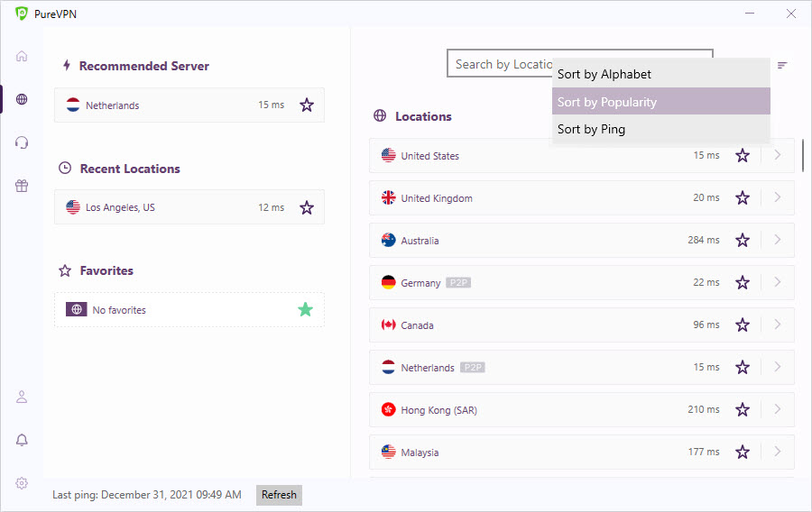Click 284 ms ping for Australia
The width and height of the screenshot is (812, 512).
pos(703,240)
